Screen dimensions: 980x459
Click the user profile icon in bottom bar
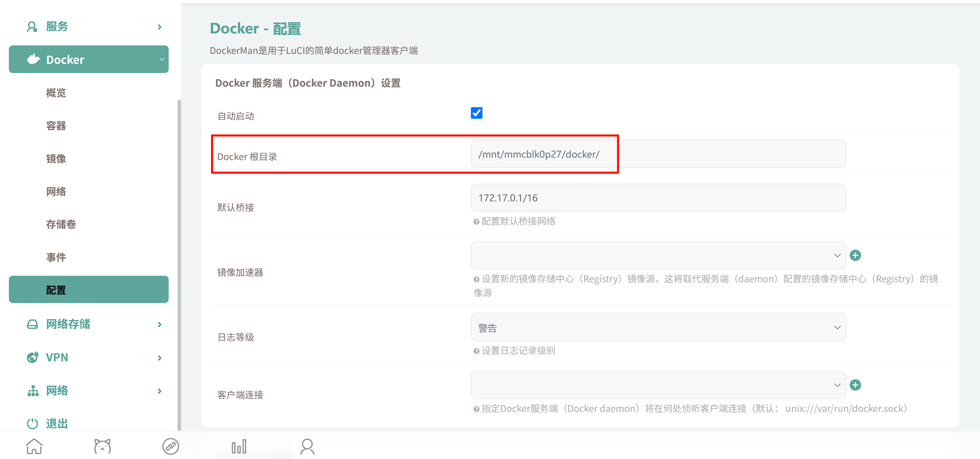click(x=307, y=446)
